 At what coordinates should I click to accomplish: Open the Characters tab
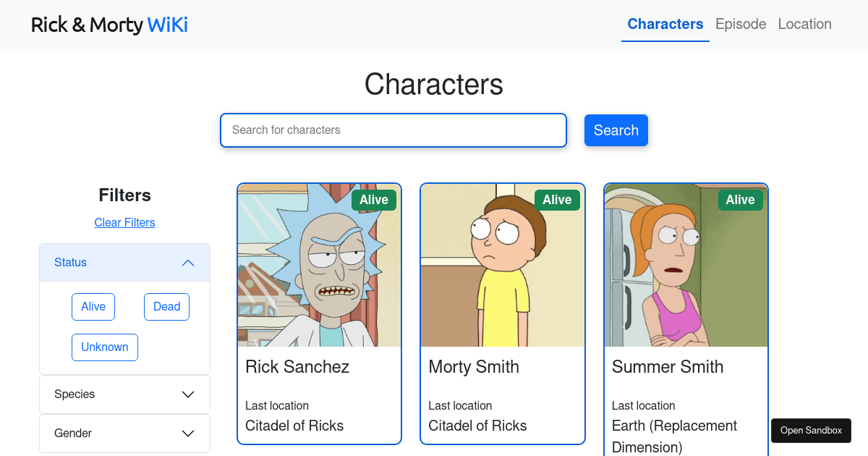tap(665, 24)
